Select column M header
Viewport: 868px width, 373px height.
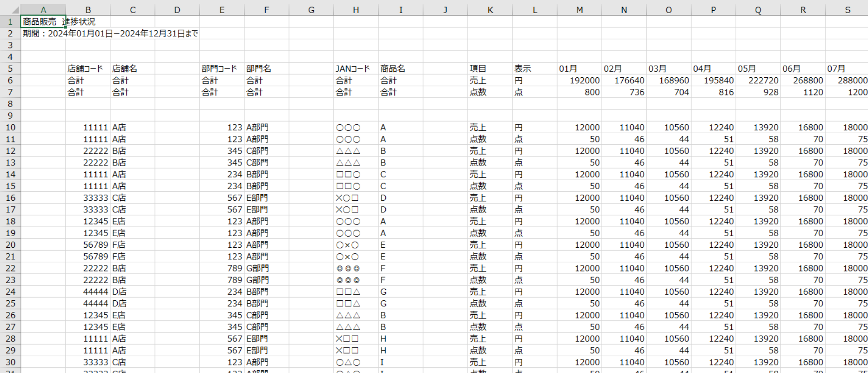[x=579, y=10]
